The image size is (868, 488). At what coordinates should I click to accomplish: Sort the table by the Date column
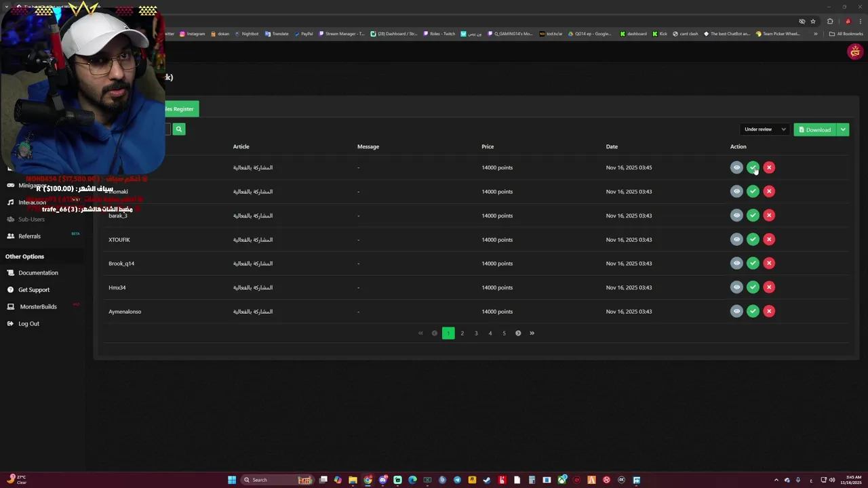click(x=612, y=146)
